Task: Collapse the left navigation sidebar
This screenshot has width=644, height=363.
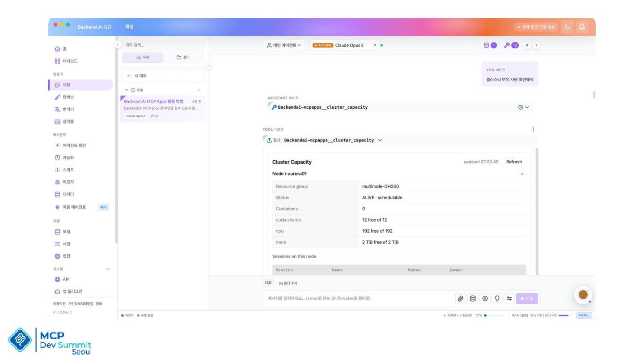Action: (118, 45)
